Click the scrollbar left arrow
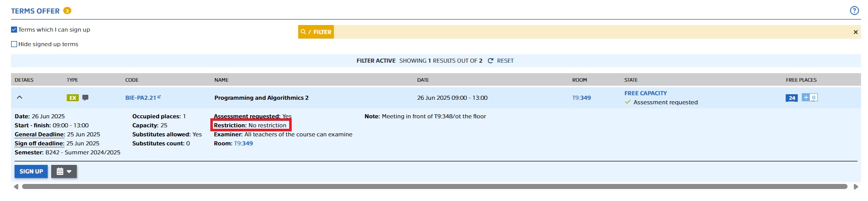This screenshot has width=868, height=201. 16,186
